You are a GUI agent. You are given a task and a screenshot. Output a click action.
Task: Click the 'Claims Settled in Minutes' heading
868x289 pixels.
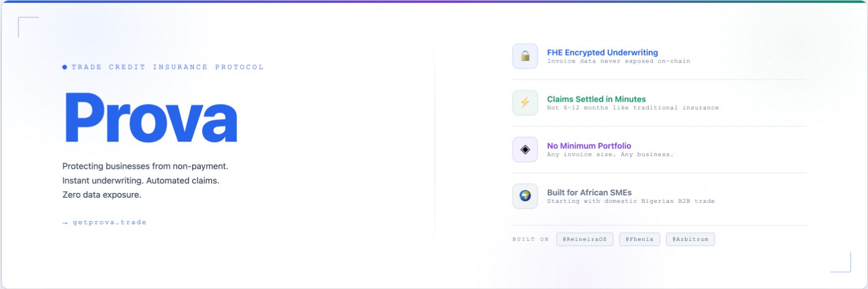click(596, 99)
